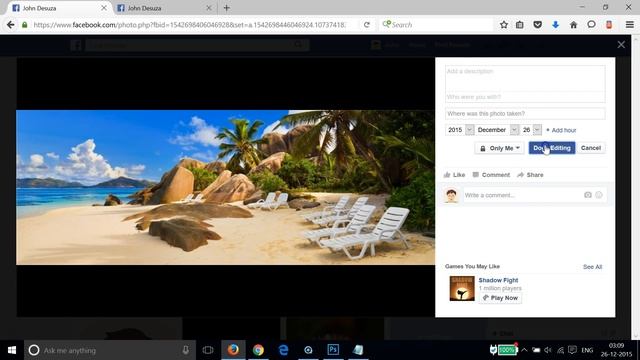Click the Add a description field
The image size is (640, 360).
click(525, 78)
